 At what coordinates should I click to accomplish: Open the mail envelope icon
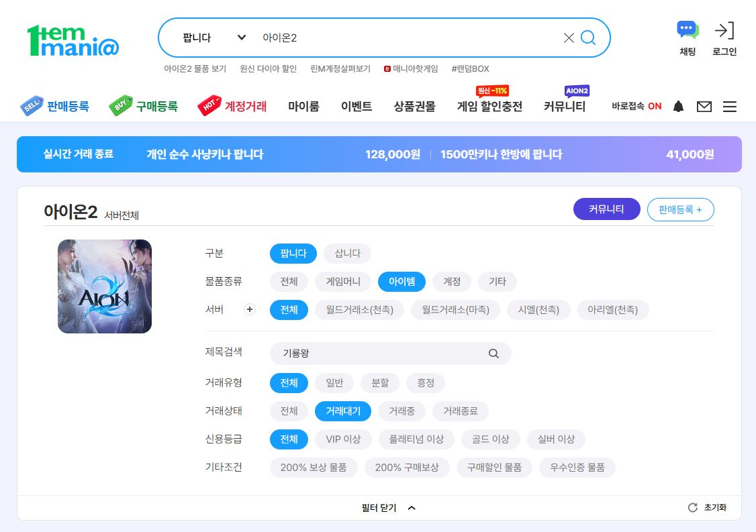704,107
